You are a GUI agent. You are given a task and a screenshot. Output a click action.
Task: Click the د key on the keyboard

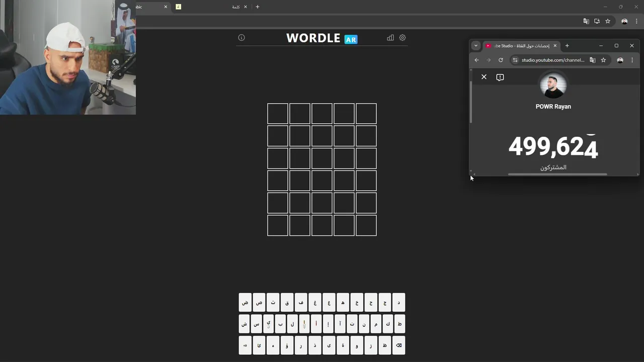pyautogui.click(x=399, y=303)
